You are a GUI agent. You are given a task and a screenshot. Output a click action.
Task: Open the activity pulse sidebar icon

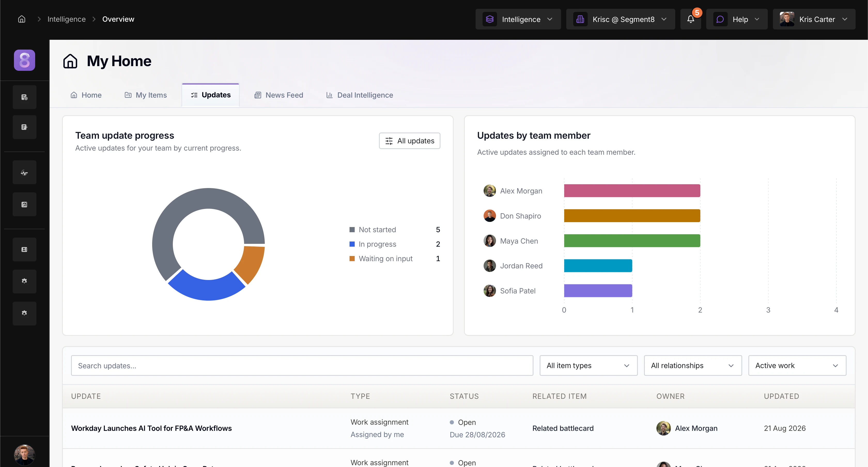(x=24, y=173)
